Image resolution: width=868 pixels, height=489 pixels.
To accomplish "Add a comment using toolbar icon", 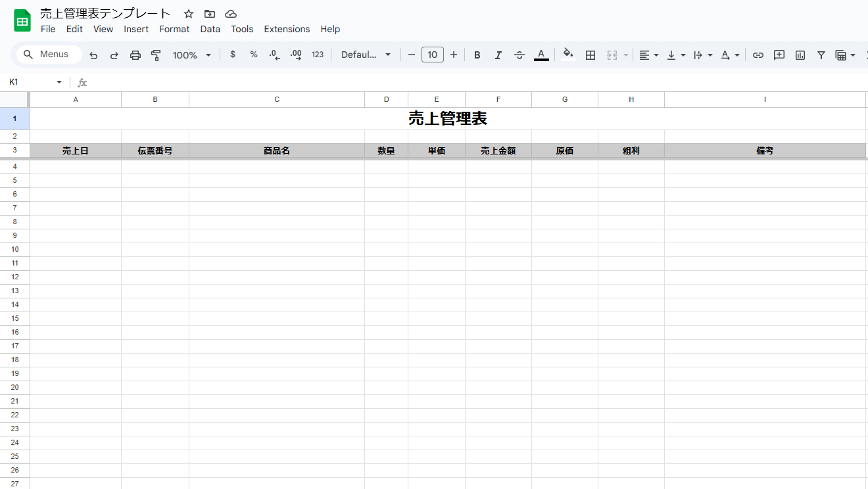I will 779,55.
